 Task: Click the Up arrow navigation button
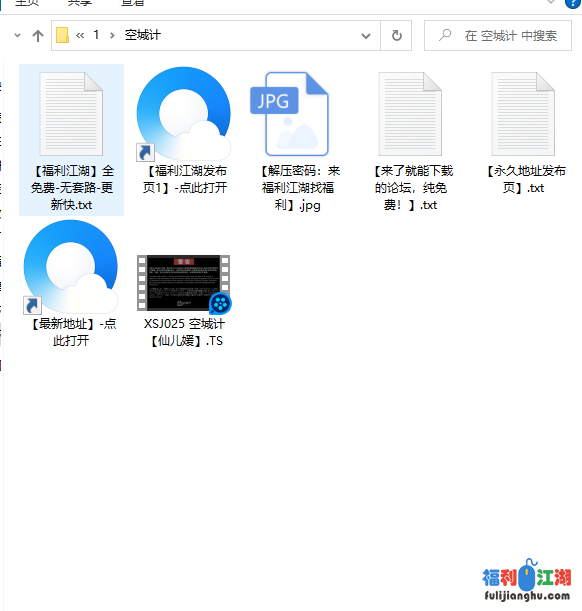click(38, 36)
